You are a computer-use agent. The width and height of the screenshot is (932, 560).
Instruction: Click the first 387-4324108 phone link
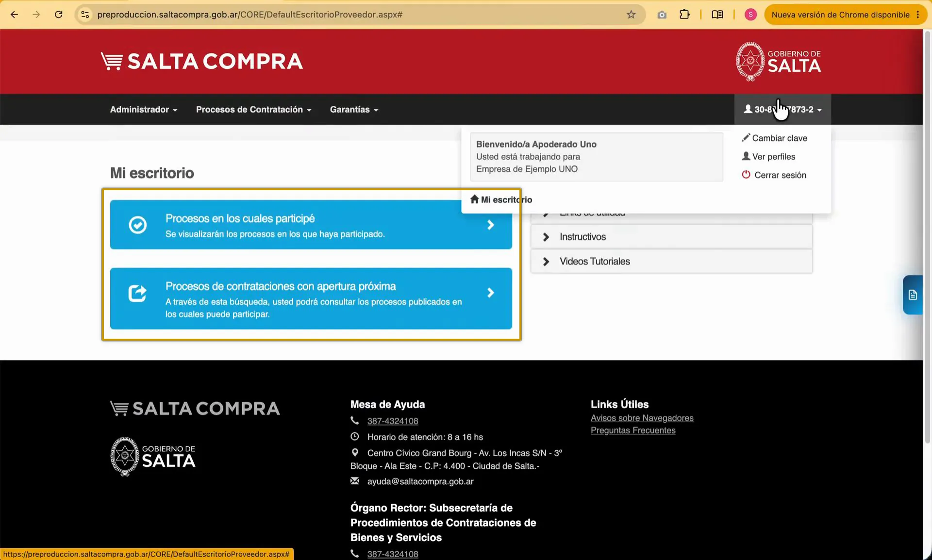(x=393, y=421)
